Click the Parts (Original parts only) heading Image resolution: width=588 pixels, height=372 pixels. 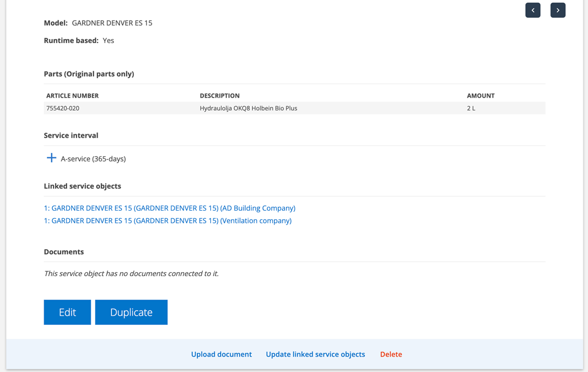pyautogui.click(x=89, y=74)
